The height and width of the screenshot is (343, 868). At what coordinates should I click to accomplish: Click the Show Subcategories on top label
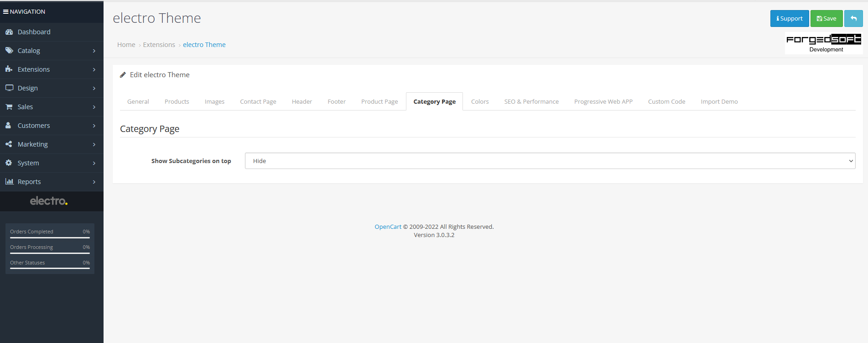click(191, 161)
